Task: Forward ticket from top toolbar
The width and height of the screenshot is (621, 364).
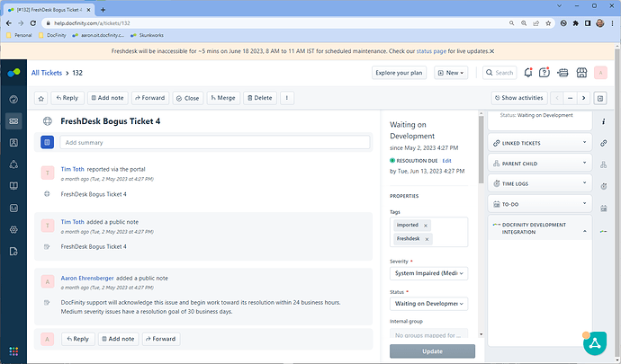Action: (x=150, y=98)
